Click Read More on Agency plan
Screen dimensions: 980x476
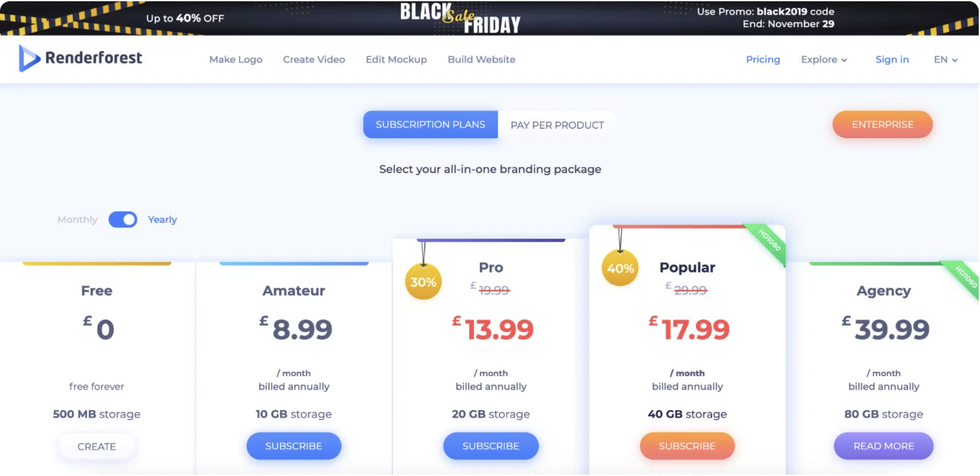883,446
